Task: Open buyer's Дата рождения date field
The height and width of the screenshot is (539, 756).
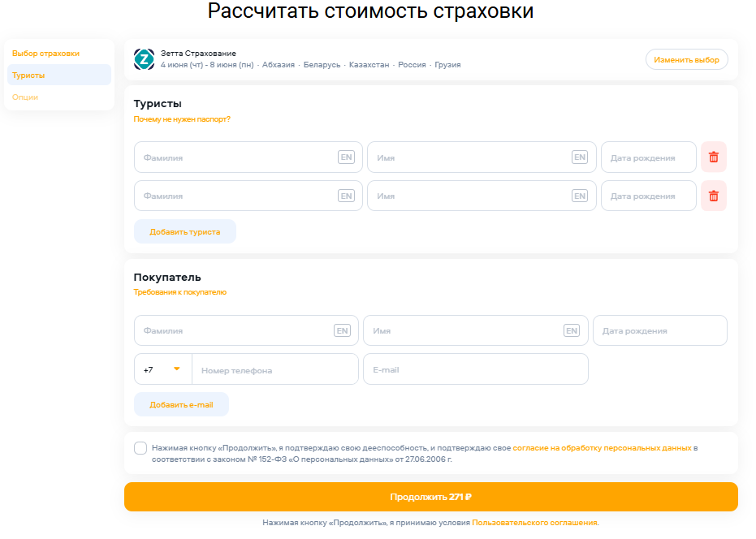Action: (659, 330)
